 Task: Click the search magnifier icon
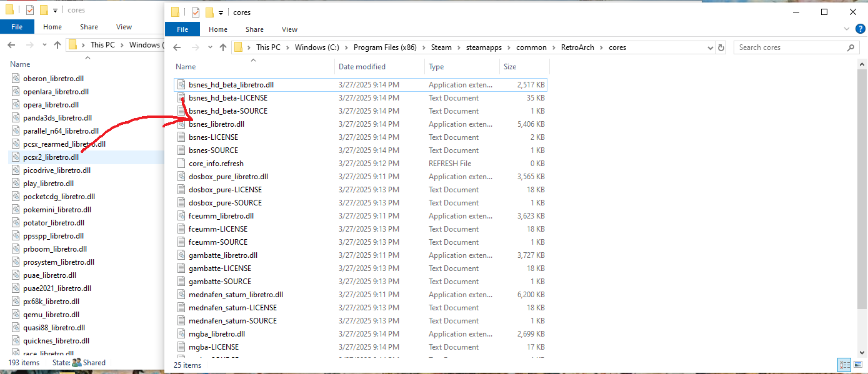[x=851, y=47]
